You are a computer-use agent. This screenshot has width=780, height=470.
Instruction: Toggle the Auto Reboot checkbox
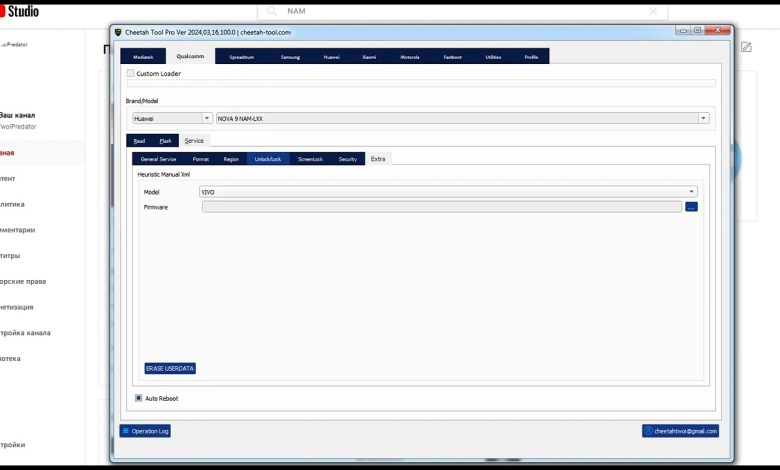click(x=139, y=398)
